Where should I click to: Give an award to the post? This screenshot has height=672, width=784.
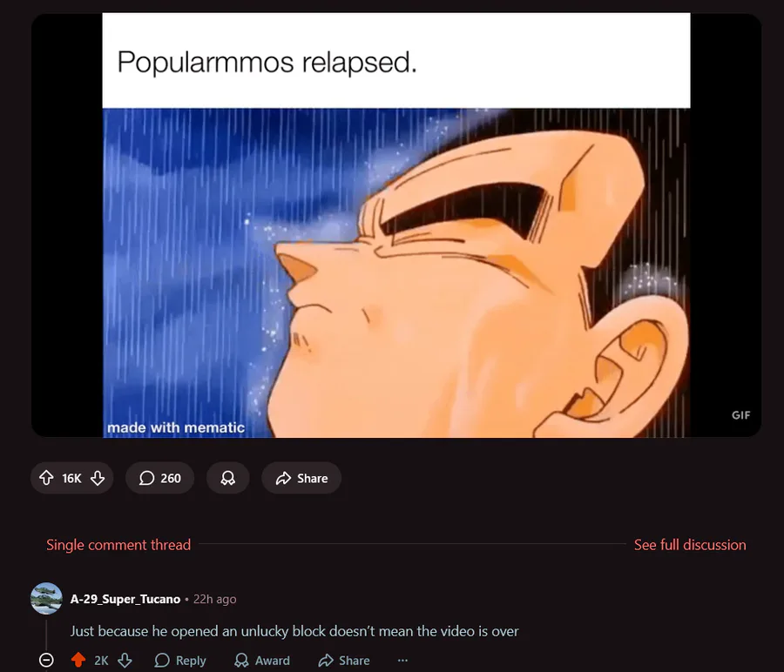coord(228,478)
